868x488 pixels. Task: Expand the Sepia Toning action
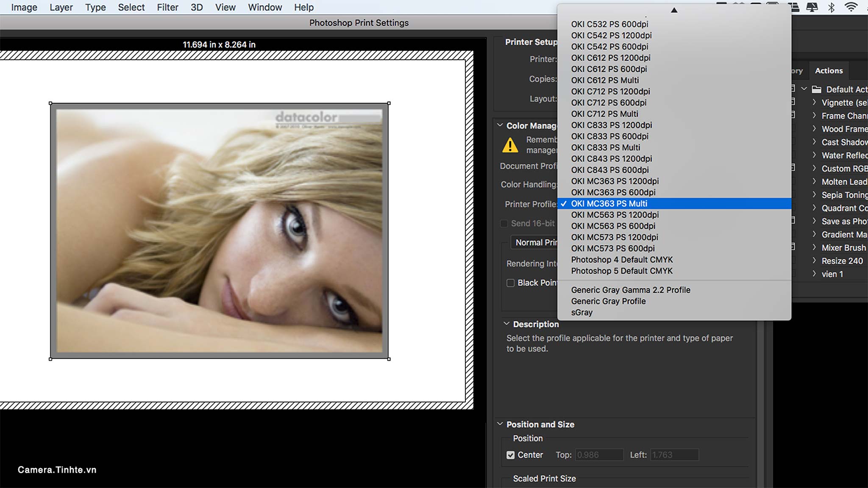[814, 194]
